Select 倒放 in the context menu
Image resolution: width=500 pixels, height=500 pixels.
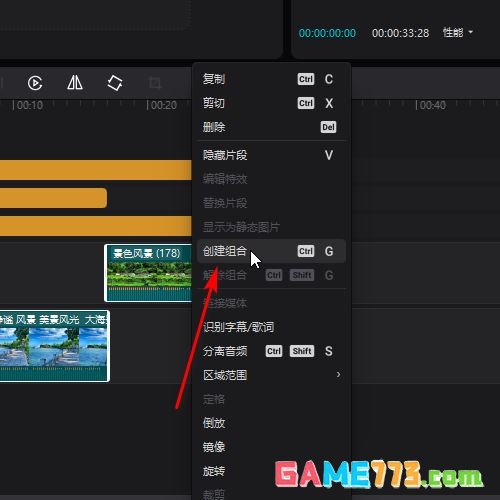coord(271,423)
